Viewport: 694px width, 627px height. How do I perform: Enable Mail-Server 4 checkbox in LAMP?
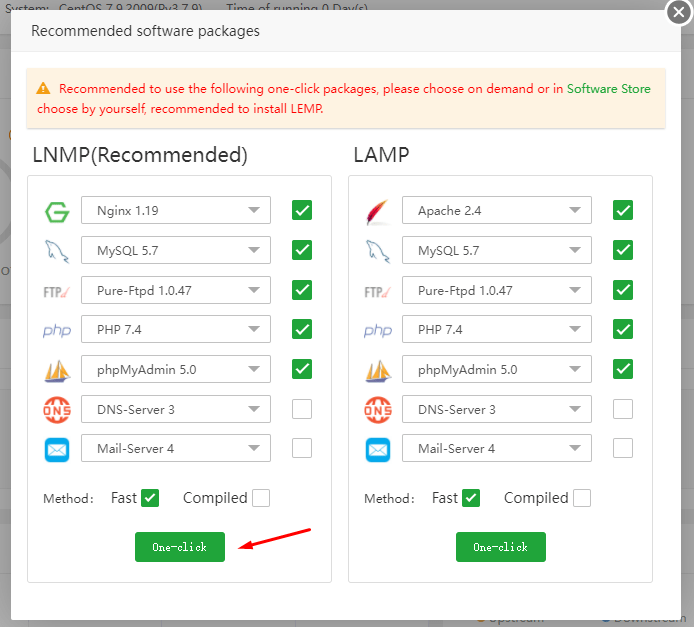pos(623,449)
